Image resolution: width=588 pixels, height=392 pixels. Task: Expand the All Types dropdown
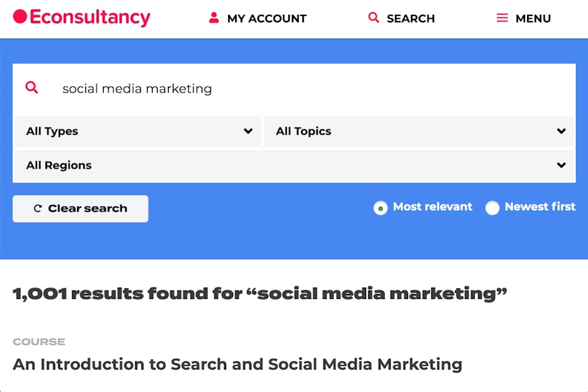coord(137,132)
